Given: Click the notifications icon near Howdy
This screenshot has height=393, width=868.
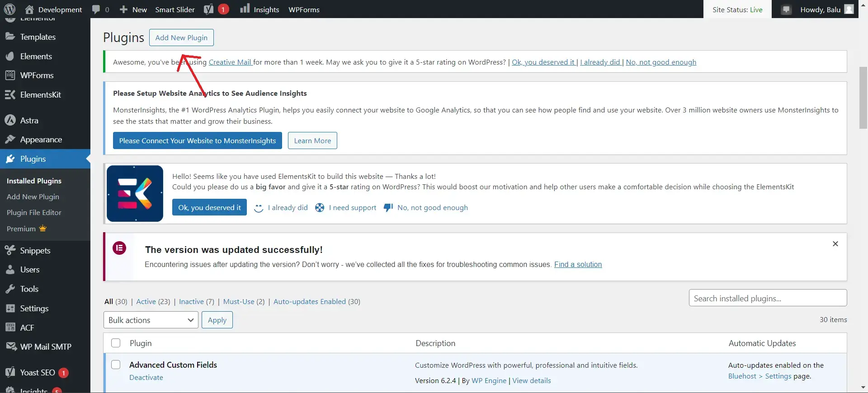Looking at the screenshot, I should click(x=787, y=9).
